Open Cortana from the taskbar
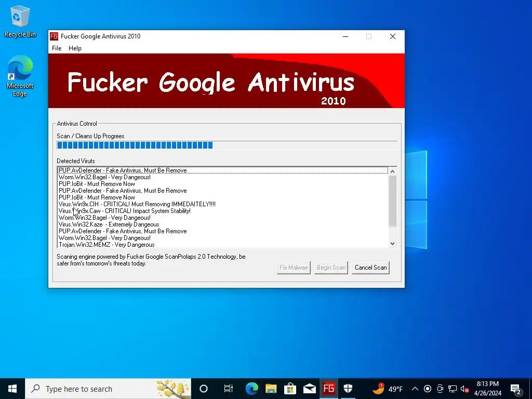This screenshot has width=532, height=399. [204, 389]
